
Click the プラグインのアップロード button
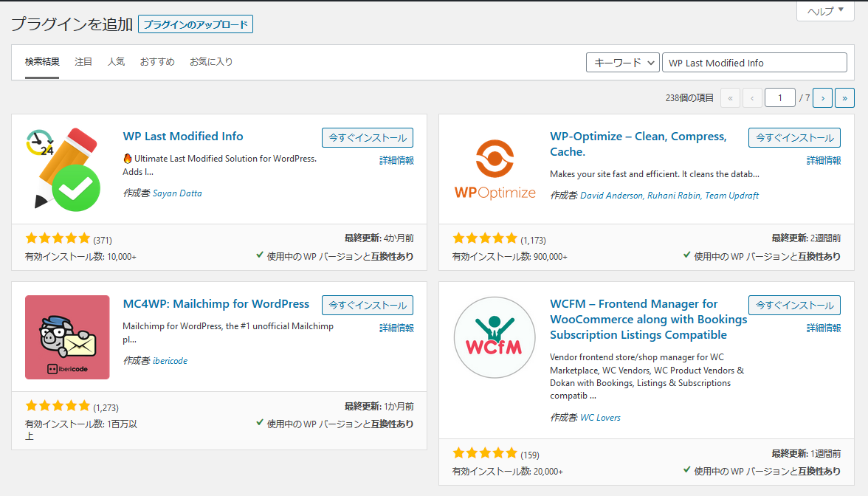click(x=196, y=24)
